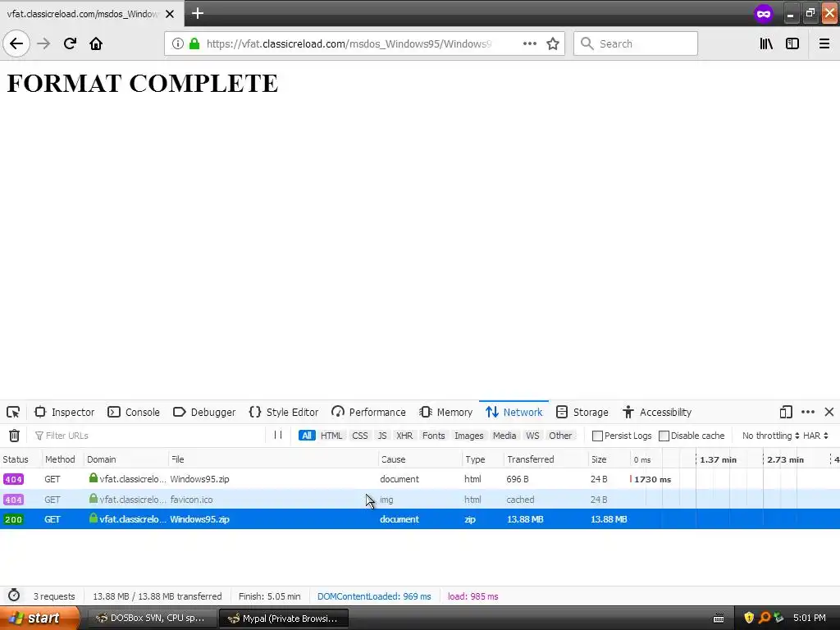Viewport: 840px width, 630px height.
Task: Sort by the Cause column header
Action: pos(419,459)
